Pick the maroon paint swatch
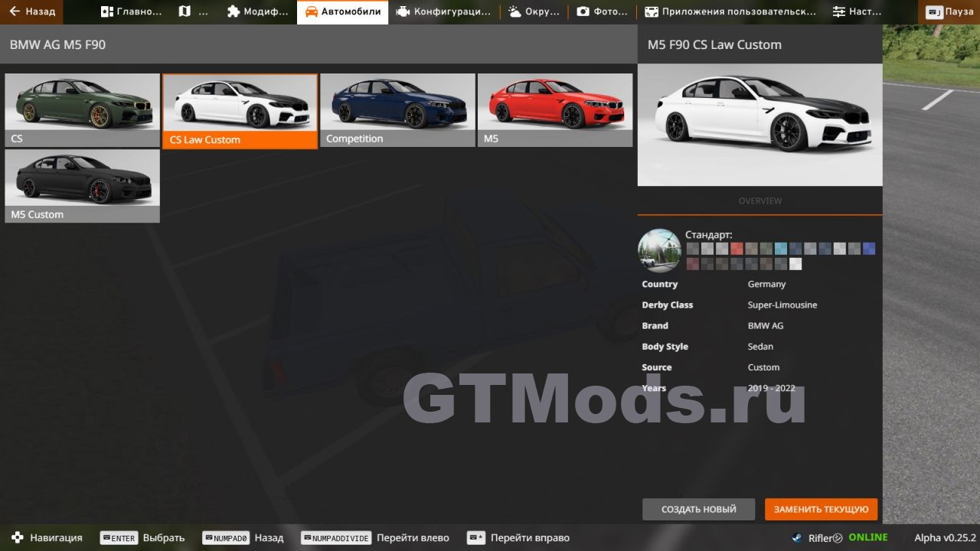The image size is (980, 551). tap(693, 264)
